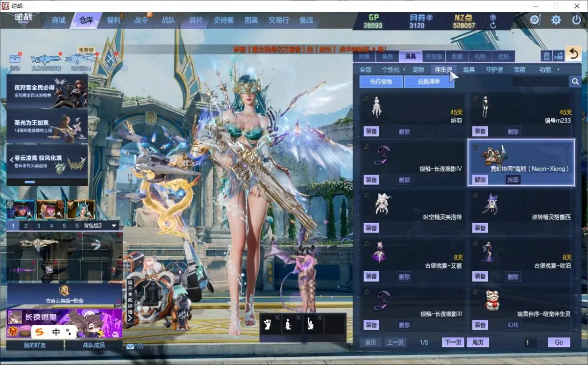Click the power exit icon
The width and height of the screenshot is (588, 365).
pos(576,20)
